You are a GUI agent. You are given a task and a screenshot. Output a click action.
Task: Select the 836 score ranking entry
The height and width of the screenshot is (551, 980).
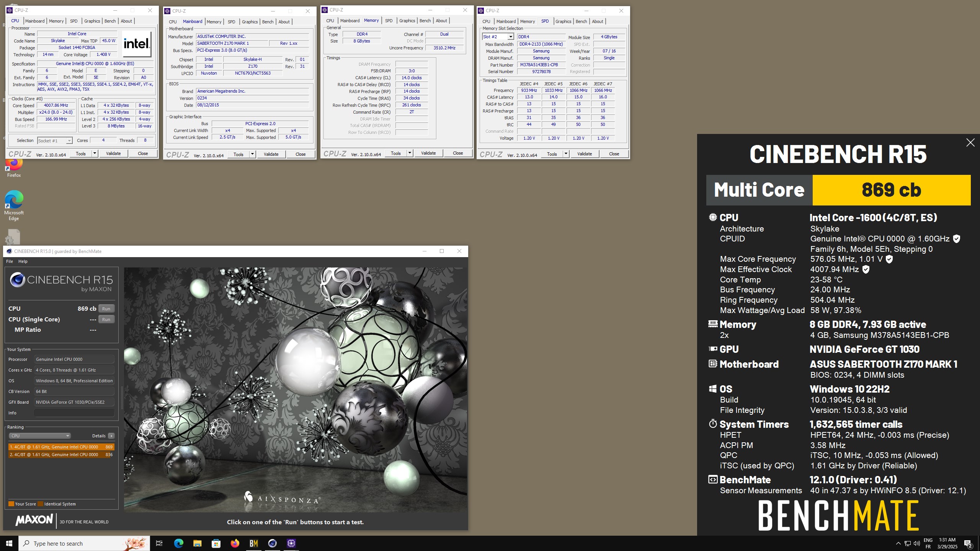pyautogui.click(x=61, y=455)
